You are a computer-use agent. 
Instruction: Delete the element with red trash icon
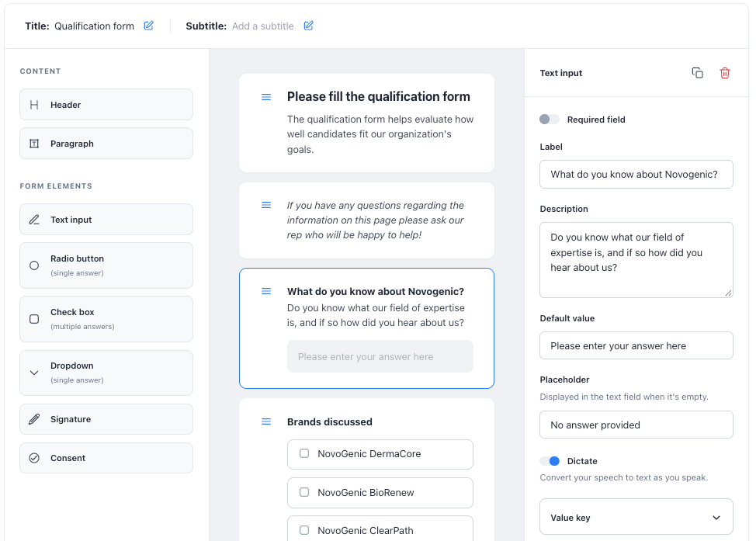(x=725, y=73)
